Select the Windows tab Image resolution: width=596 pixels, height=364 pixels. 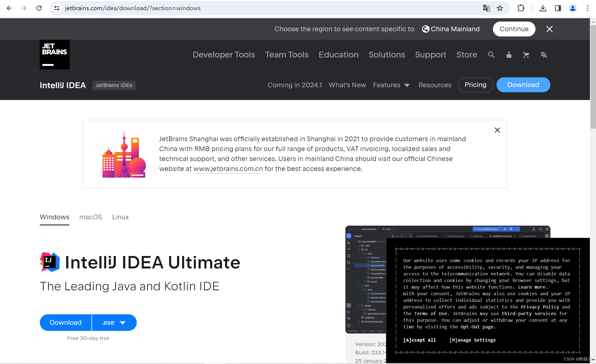tap(54, 217)
